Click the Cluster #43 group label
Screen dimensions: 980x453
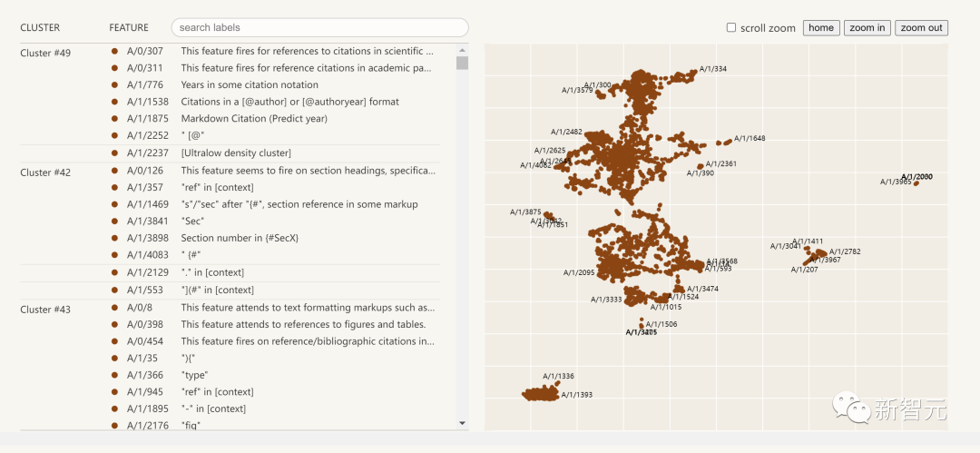pos(45,310)
